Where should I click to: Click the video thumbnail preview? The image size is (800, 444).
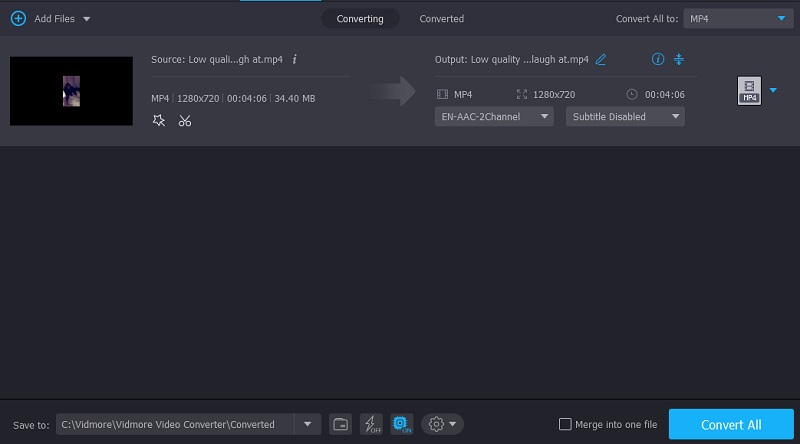71,91
